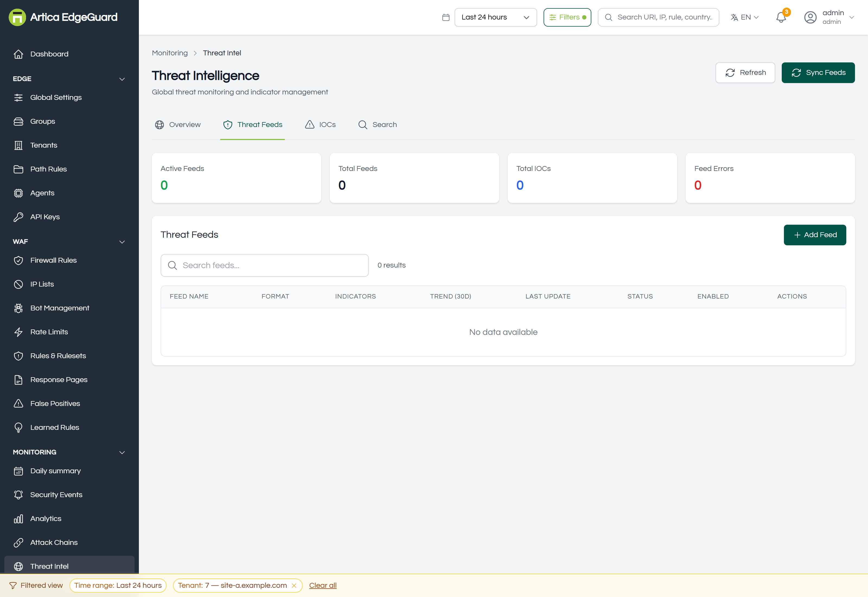Click the Clear all link
This screenshot has width=868, height=597.
tap(323, 586)
